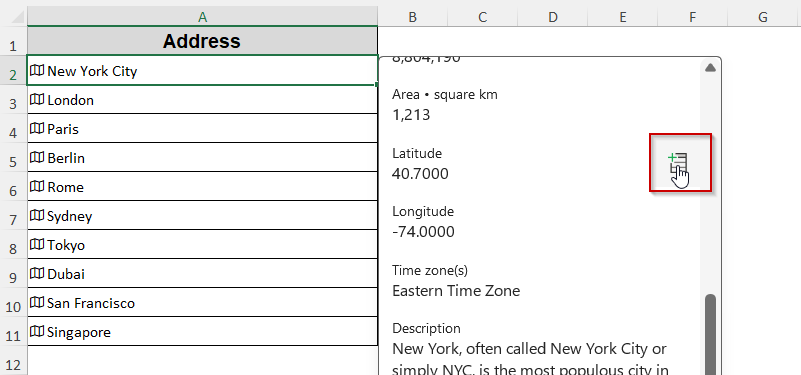
Task: Select the Address header cell
Action: (202, 41)
